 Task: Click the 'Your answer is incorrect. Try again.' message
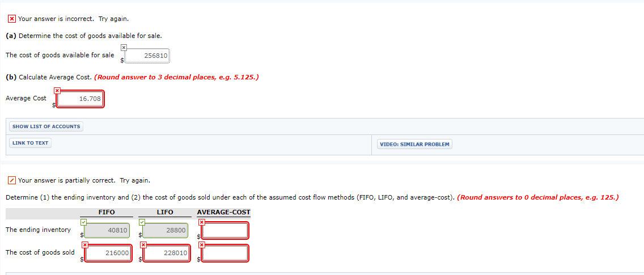click(x=74, y=19)
